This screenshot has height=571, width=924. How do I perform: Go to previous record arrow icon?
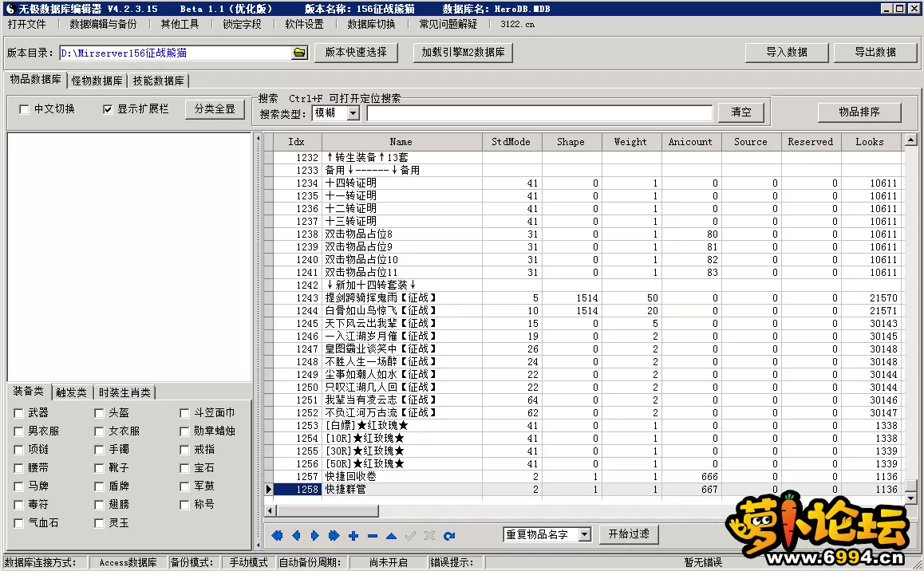(296, 536)
